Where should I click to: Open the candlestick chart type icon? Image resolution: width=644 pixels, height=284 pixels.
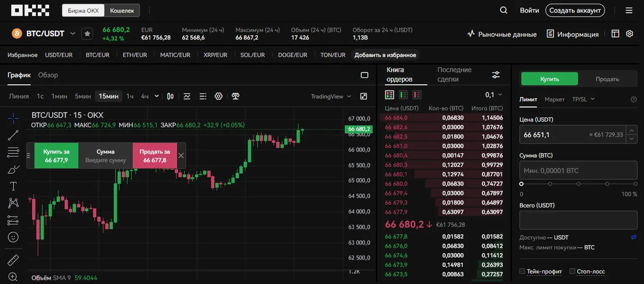pos(170,96)
